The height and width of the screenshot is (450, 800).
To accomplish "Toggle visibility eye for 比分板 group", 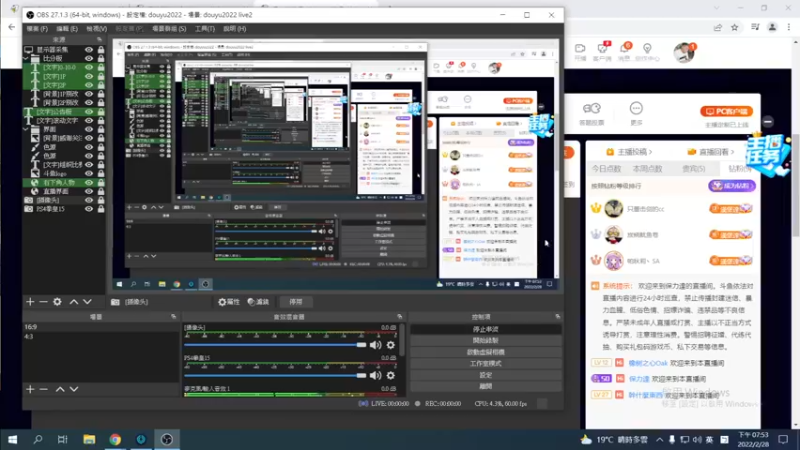I will point(89,58).
